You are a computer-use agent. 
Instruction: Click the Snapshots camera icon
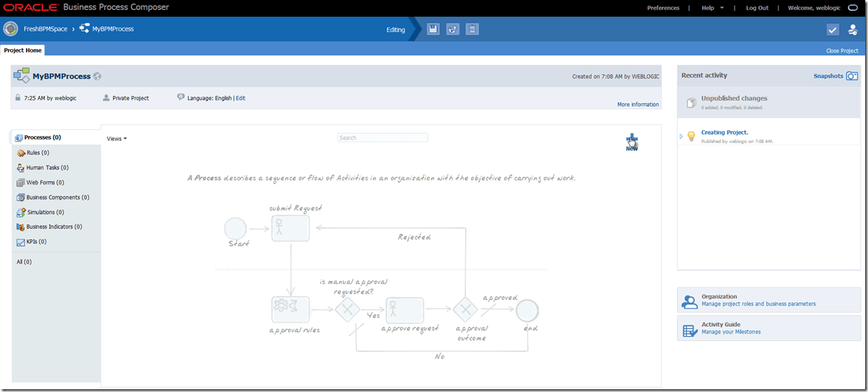pyautogui.click(x=852, y=76)
